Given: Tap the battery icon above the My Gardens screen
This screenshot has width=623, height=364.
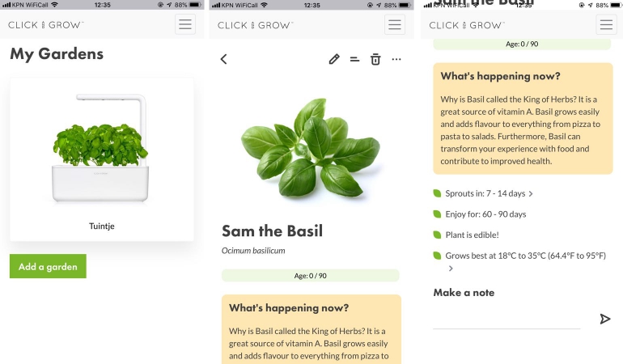Looking at the screenshot, I should pyautogui.click(x=194, y=5).
